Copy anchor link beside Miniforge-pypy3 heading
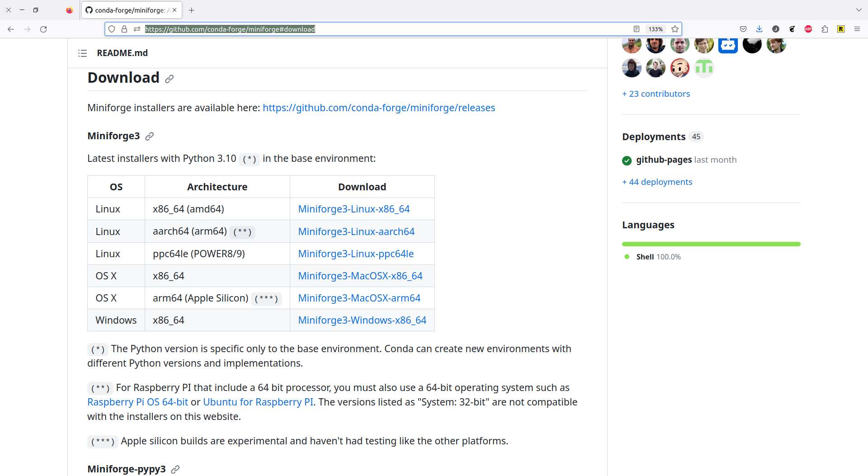This screenshot has height=476, width=868. 175,470
